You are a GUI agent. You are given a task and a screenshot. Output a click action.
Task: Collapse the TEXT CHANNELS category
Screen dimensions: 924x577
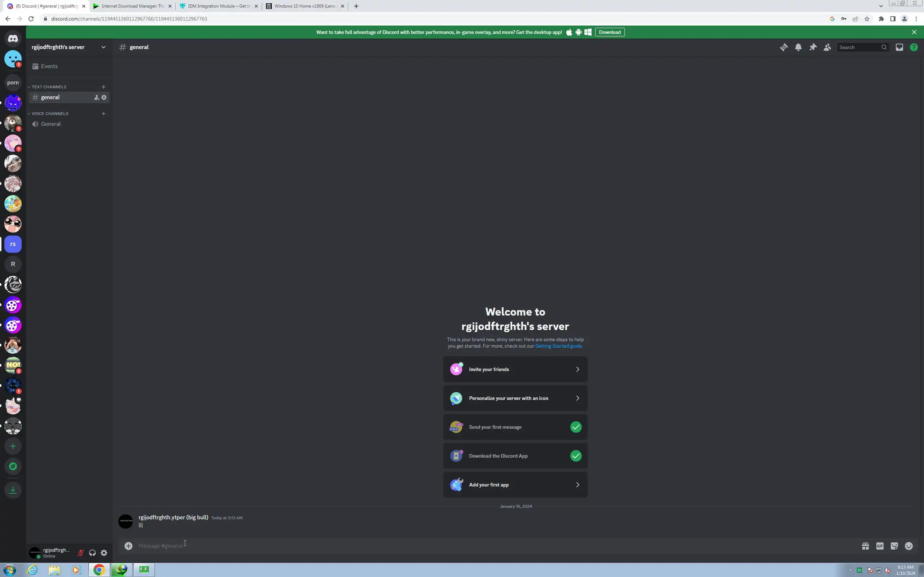coord(49,87)
